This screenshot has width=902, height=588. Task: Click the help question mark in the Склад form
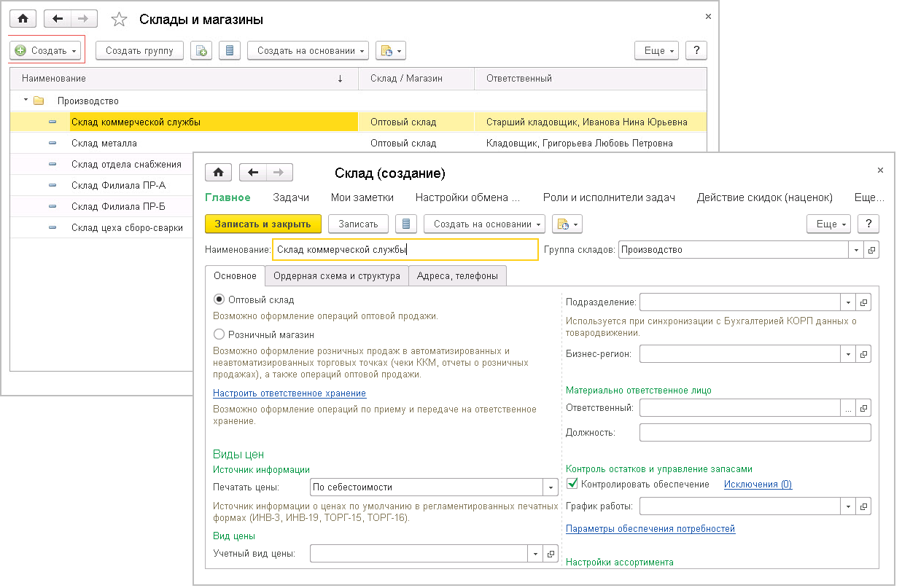click(x=868, y=224)
